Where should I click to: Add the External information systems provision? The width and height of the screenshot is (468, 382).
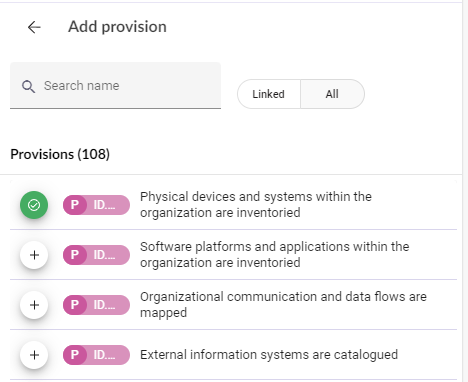click(x=34, y=355)
